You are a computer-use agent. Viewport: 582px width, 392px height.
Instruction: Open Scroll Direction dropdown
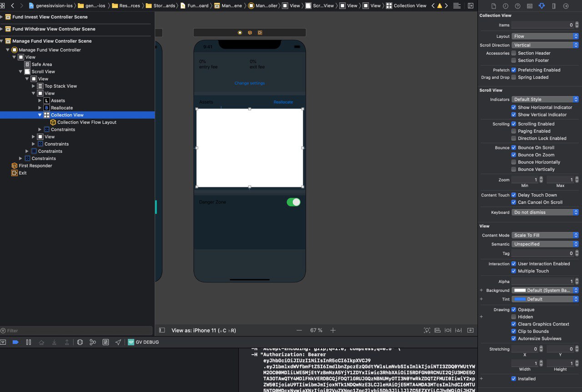pyautogui.click(x=545, y=45)
